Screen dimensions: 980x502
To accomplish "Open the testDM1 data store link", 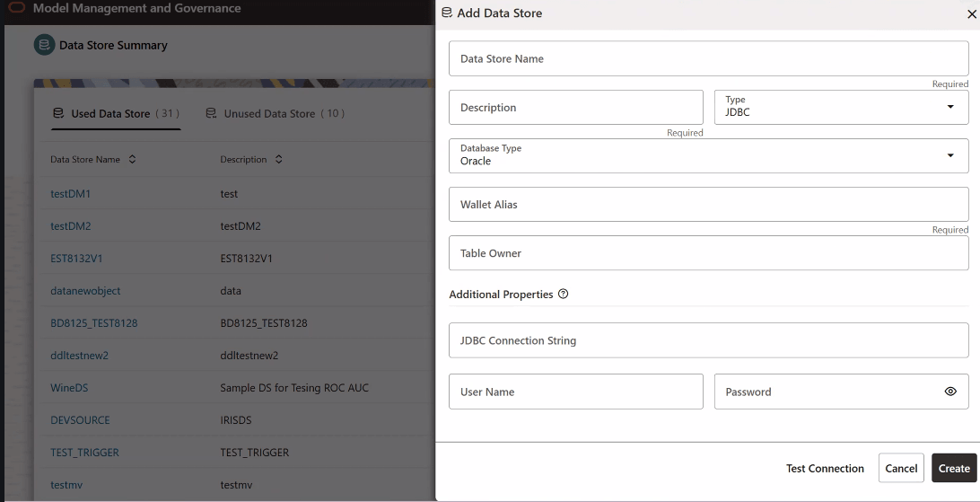I will point(71,194).
